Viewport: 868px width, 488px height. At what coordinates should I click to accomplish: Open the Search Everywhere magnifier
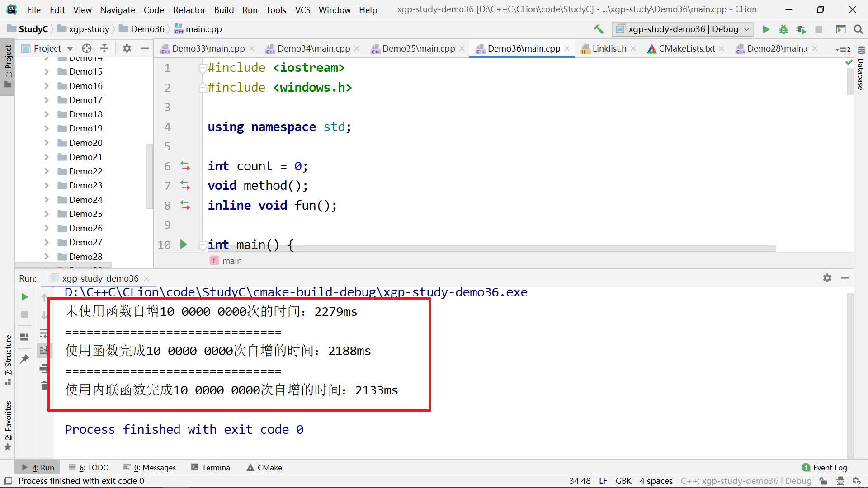pos(858,29)
